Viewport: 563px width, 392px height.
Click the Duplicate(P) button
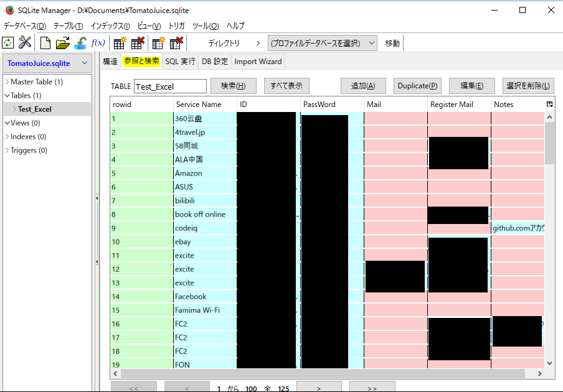[x=417, y=86]
